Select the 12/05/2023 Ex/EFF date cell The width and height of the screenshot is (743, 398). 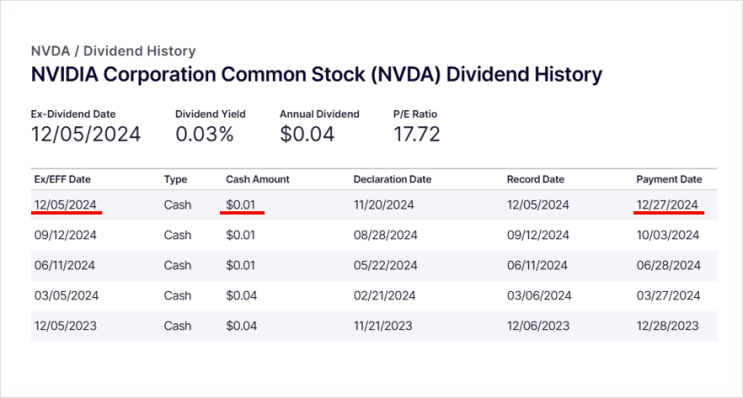pos(65,326)
